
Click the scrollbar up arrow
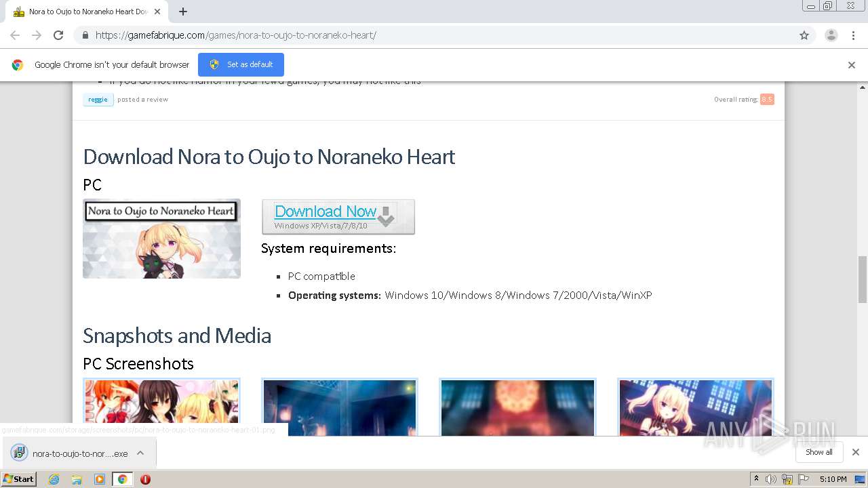863,87
